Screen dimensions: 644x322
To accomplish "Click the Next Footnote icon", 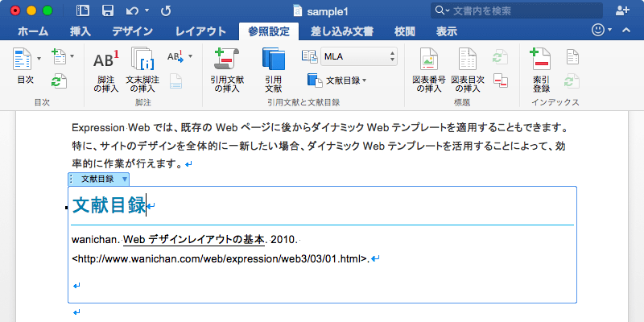I will click(175, 56).
